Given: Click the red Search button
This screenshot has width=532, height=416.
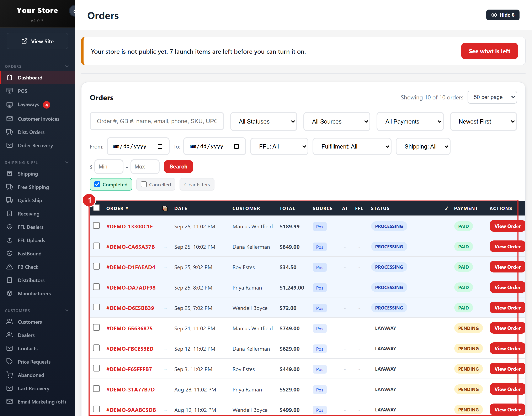Looking at the screenshot, I should [178, 167].
